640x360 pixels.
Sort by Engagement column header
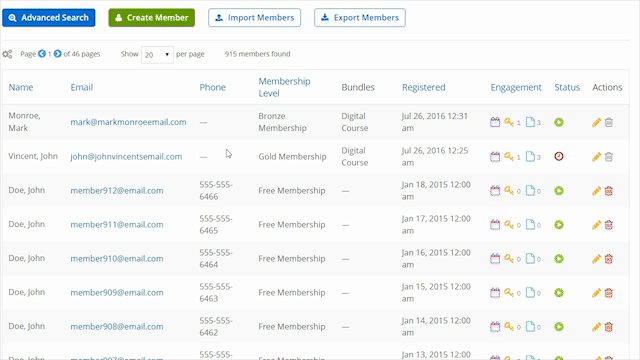click(516, 87)
